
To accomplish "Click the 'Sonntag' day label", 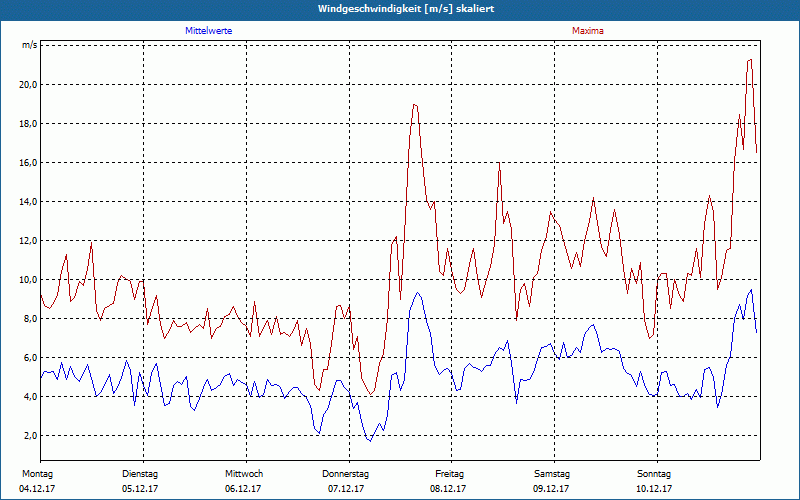I will (654, 474).
